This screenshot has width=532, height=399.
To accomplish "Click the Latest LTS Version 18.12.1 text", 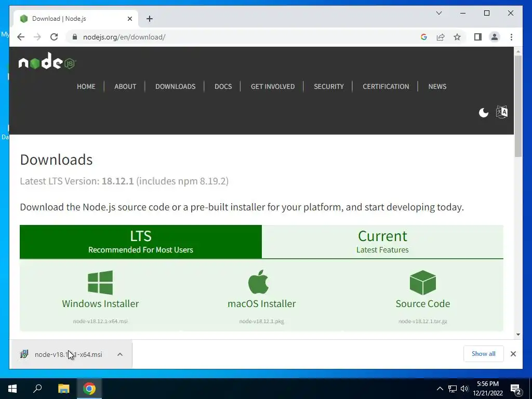I will 124,181.
